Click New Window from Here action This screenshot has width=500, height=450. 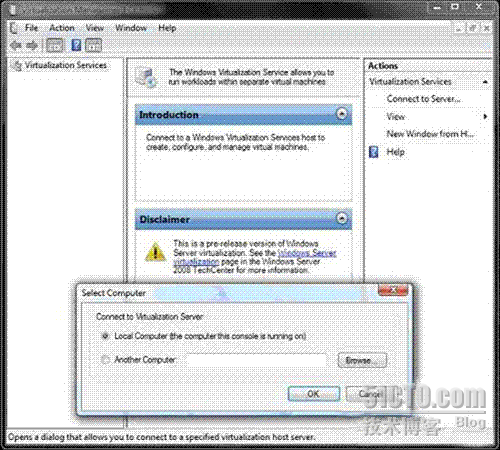pyautogui.click(x=430, y=134)
